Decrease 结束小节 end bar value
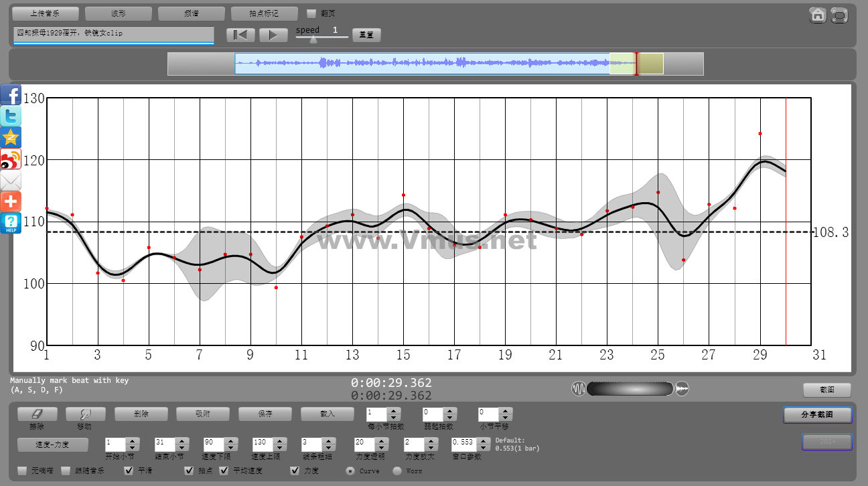The image size is (868, 486). pos(181,449)
